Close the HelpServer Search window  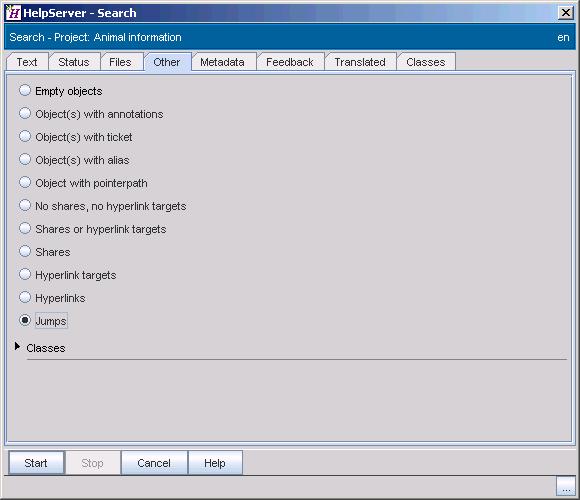coord(566,13)
